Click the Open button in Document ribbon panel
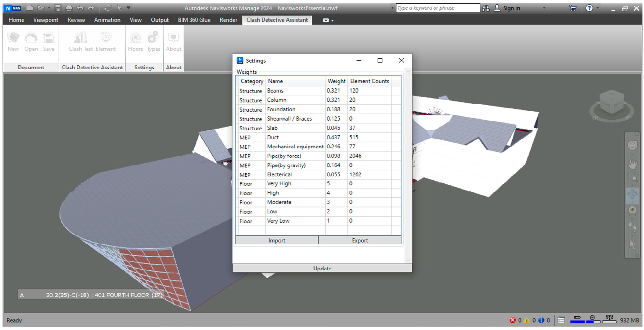This screenshot has height=330, width=644. [31, 42]
